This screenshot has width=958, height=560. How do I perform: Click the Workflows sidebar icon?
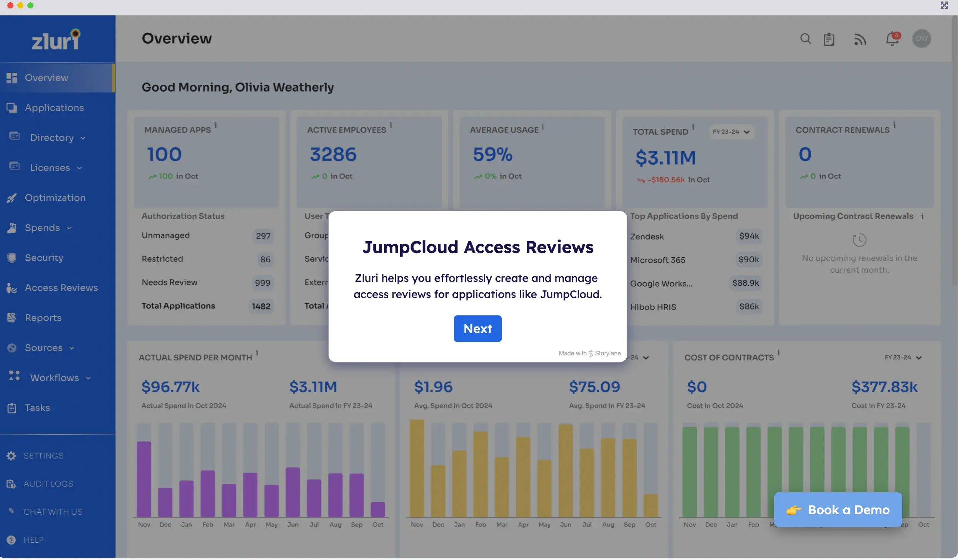[x=14, y=375]
